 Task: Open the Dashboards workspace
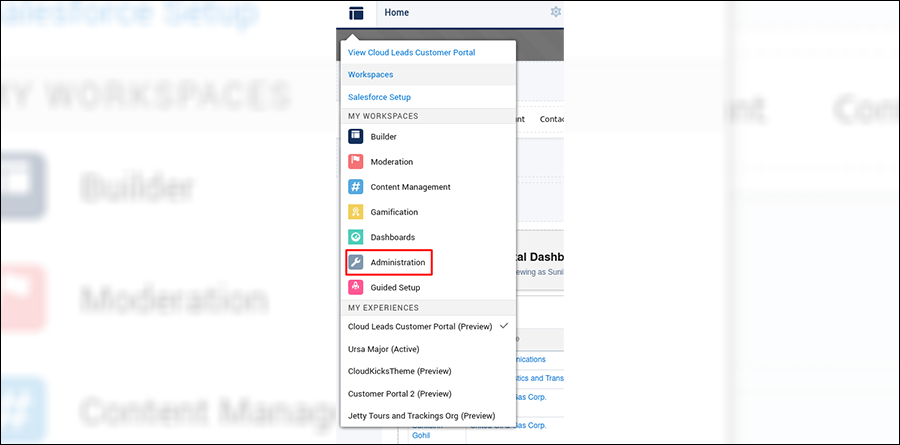coord(393,237)
